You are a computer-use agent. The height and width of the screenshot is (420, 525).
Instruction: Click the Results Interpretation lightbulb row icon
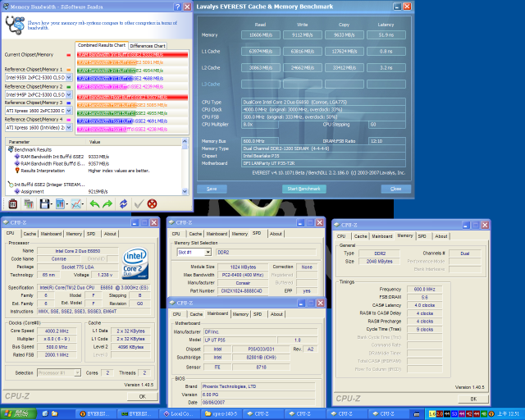(17, 171)
